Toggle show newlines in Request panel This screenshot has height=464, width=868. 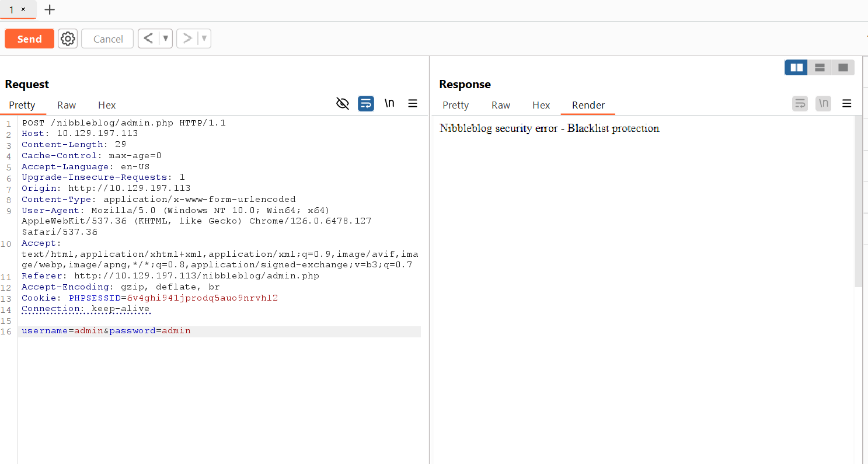click(x=389, y=104)
